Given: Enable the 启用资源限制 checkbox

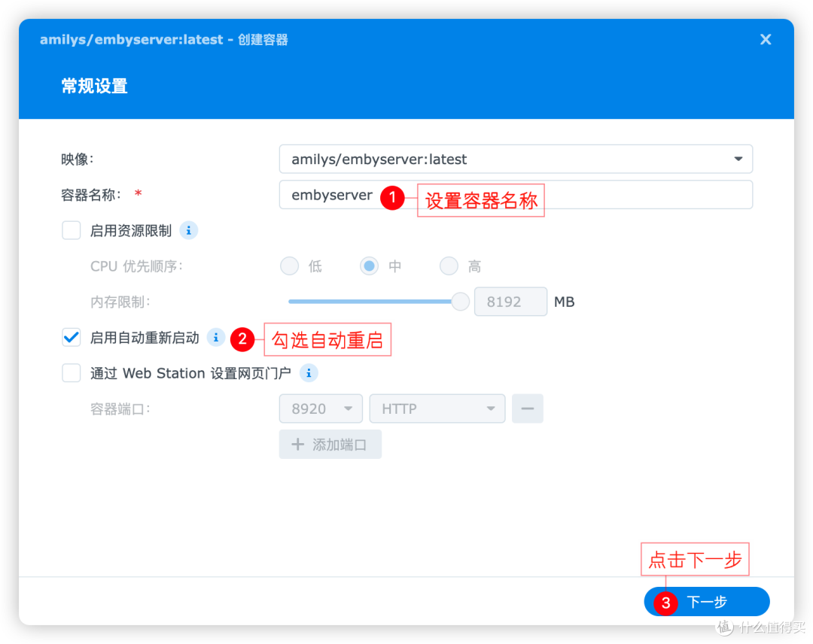Looking at the screenshot, I should 71,230.
